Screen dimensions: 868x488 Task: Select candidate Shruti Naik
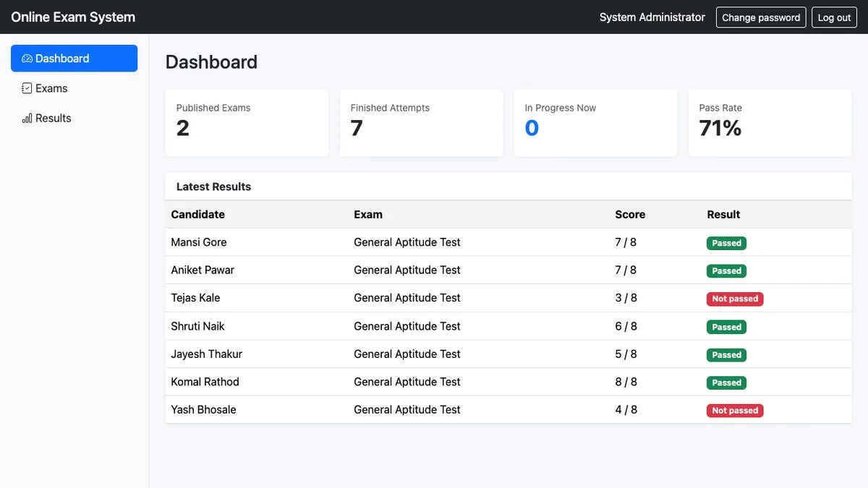click(x=197, y=326)
